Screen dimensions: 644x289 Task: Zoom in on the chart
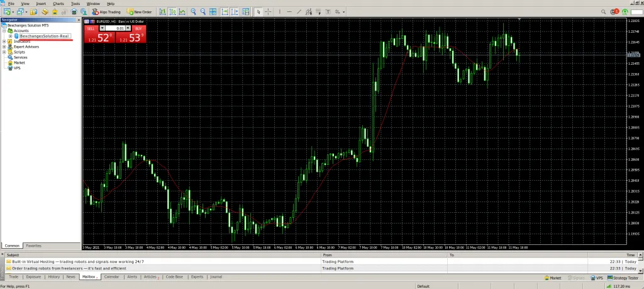pyautogui.click(x=193, y=11)
